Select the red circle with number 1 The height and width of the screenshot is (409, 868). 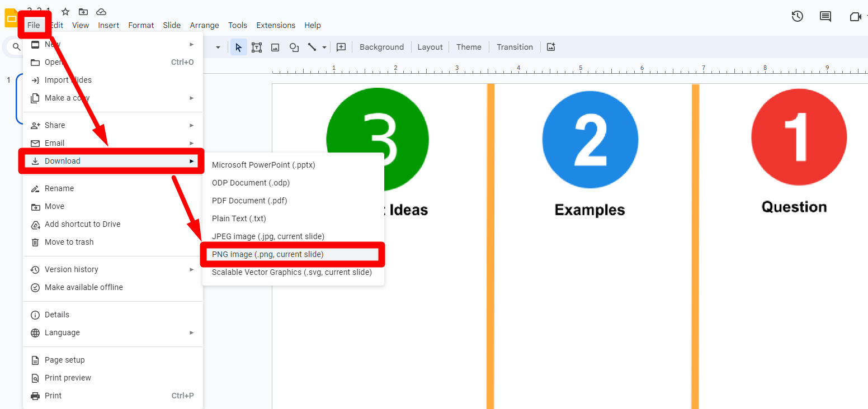point(799,137)
